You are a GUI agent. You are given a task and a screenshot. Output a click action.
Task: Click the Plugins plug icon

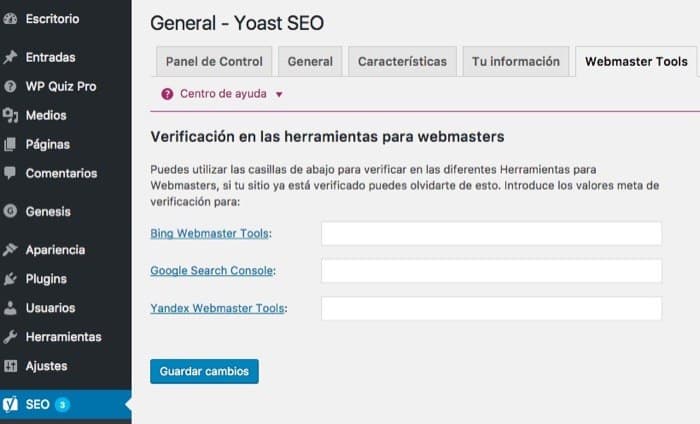pos(10,279)
